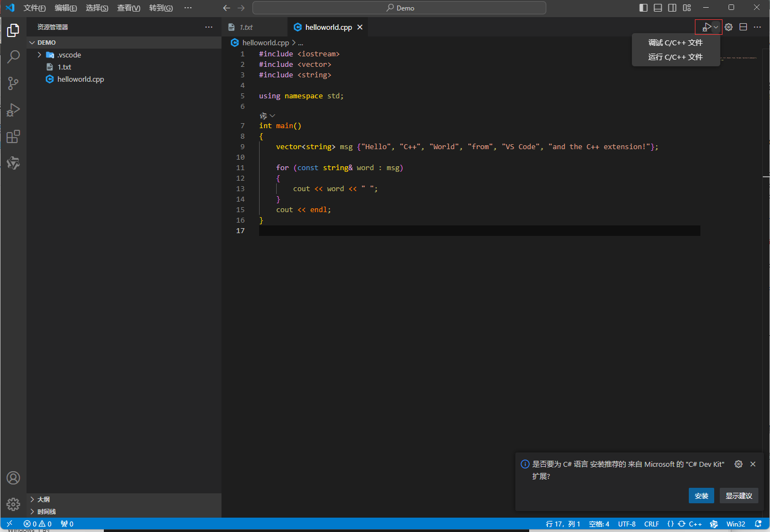Split the editor using the split icon
The width and height of the screenshot is (770, 532).
743,27
